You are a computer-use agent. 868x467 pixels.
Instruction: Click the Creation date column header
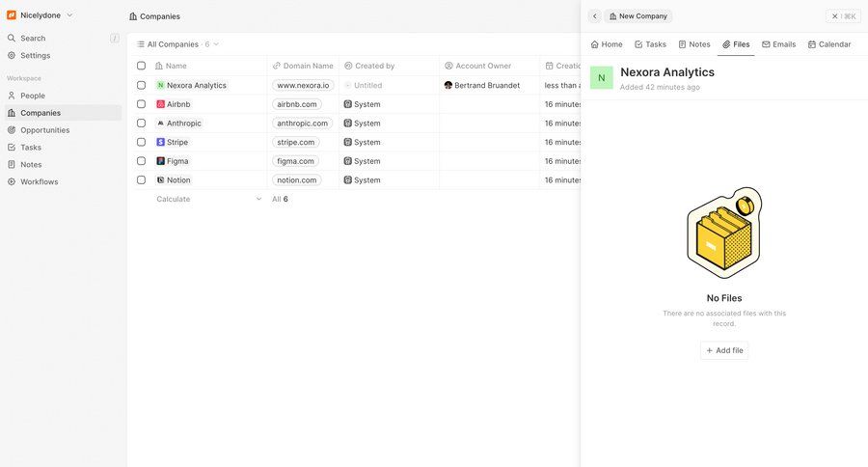point(562,66)
